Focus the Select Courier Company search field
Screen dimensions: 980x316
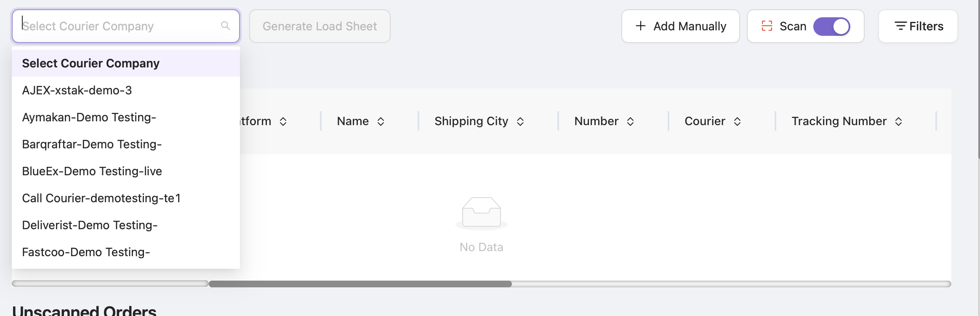126,26
